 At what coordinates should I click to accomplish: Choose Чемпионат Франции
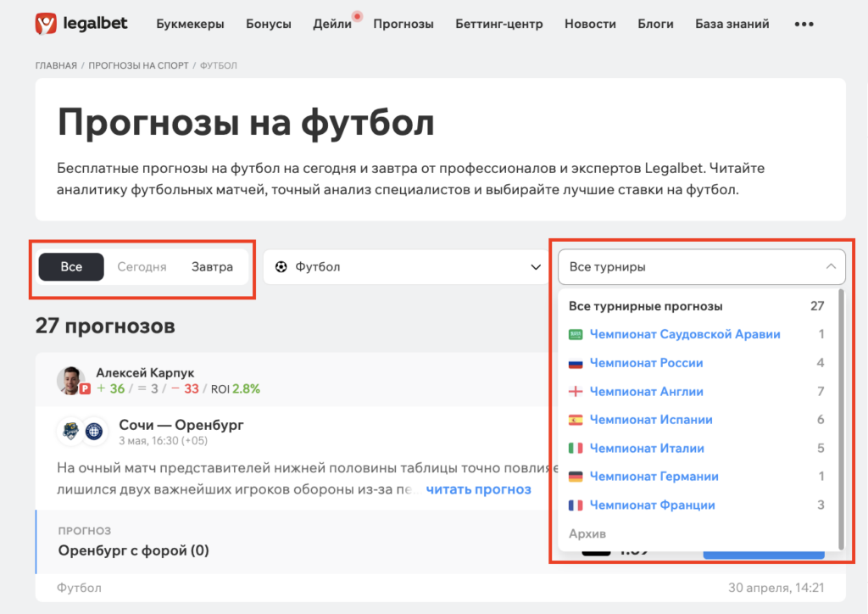coord(697,505)
